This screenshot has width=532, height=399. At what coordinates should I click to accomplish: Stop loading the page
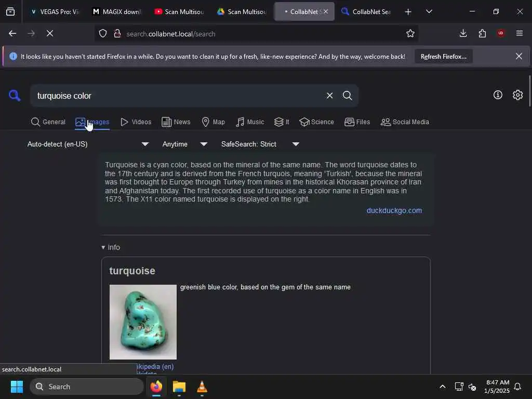point(50,33)
